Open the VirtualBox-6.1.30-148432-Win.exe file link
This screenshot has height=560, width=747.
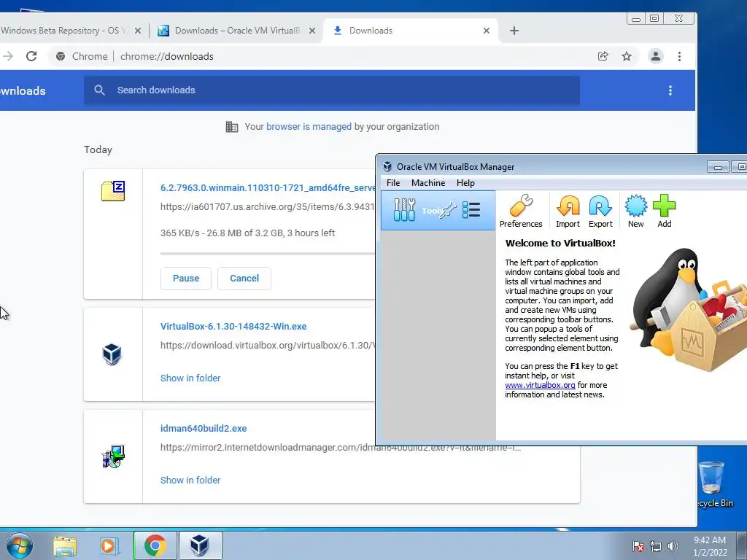tap(233, 326)
